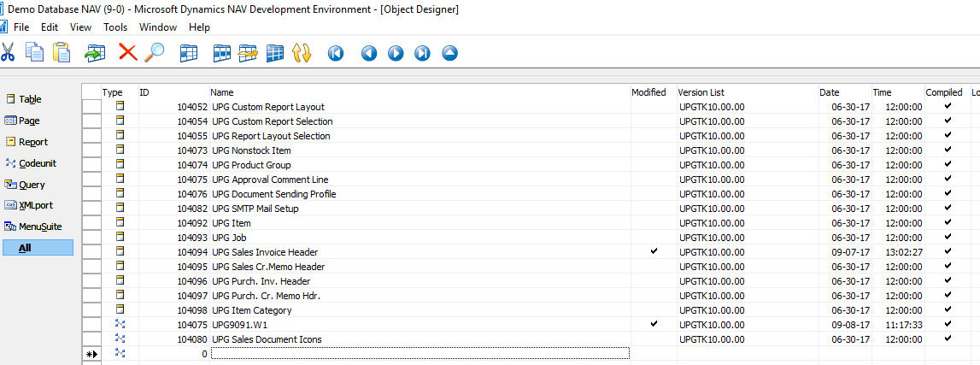Select the UPG Approval Comment Line name
Screen dimensions: 980x365
[270, 180]
